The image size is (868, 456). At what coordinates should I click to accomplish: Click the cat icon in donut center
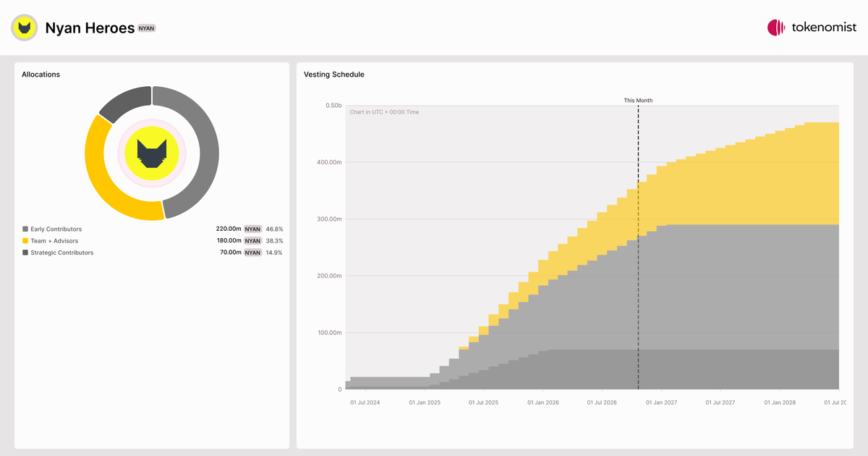[x=152, y=153]
